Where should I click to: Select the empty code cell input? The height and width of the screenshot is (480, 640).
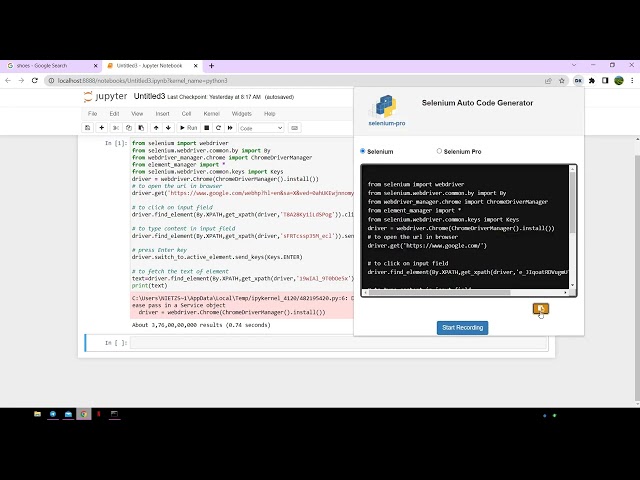(x=338, y=343)
